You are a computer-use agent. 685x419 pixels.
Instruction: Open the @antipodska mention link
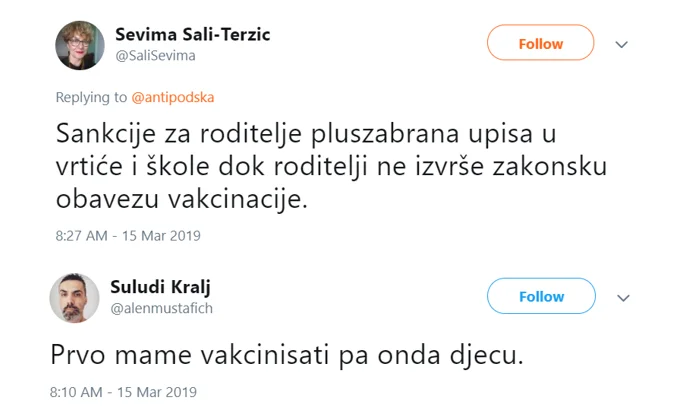(173, 97)
